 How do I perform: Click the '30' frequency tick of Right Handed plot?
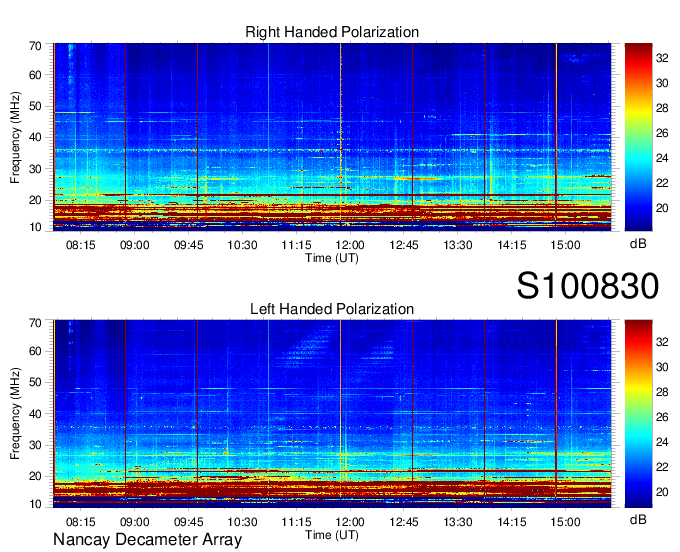[x=35, y=169]
